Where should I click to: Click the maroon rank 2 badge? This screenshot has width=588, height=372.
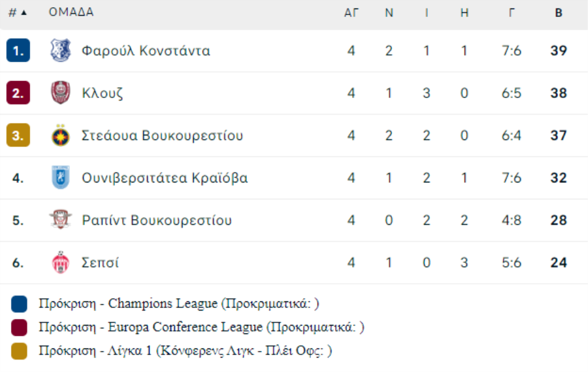coord(18,93)
